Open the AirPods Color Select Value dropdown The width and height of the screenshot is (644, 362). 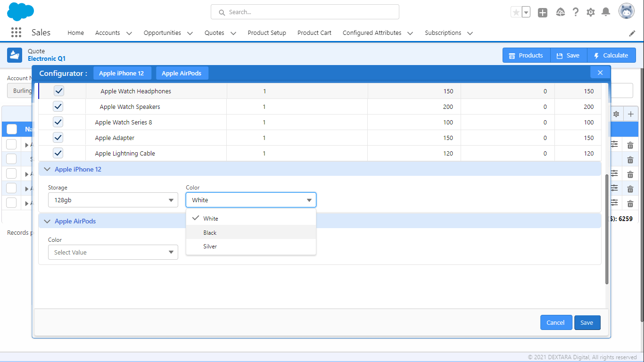[113, 252]
